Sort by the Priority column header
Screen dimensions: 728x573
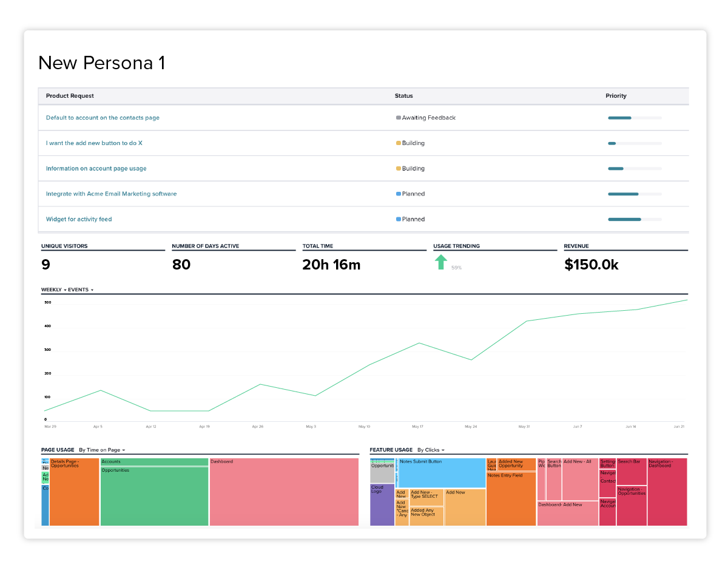tap(616, 96)
